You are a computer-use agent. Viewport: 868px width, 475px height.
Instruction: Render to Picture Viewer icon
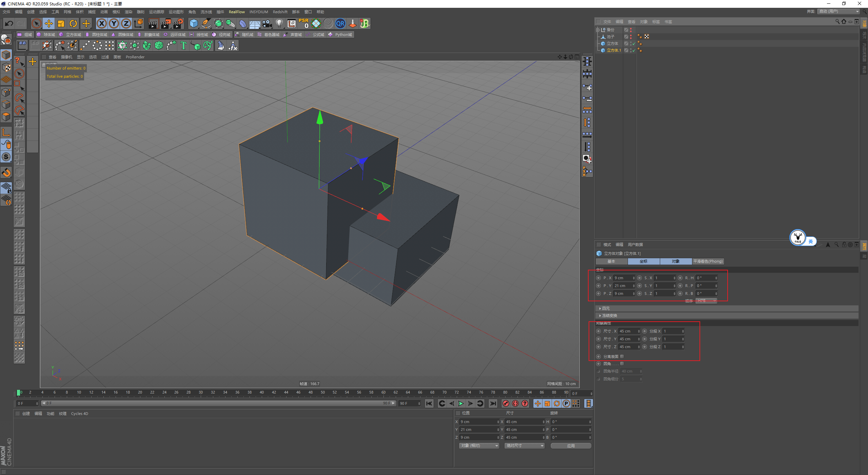click(166, 23)
